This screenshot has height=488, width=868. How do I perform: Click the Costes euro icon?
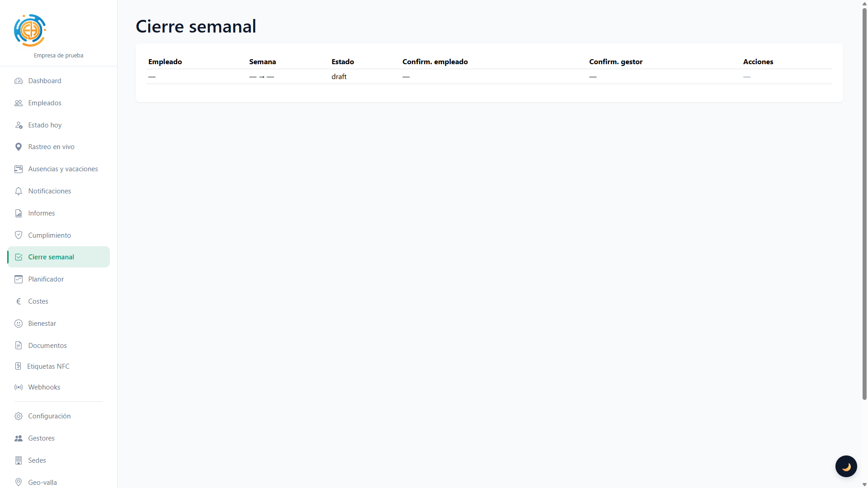(19, 301)
